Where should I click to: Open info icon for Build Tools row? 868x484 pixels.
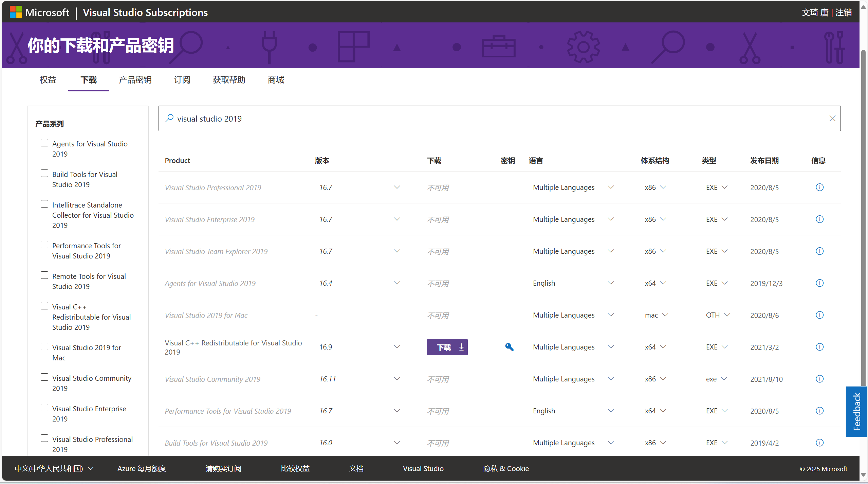pyautogui.click(x=819, y=443)
